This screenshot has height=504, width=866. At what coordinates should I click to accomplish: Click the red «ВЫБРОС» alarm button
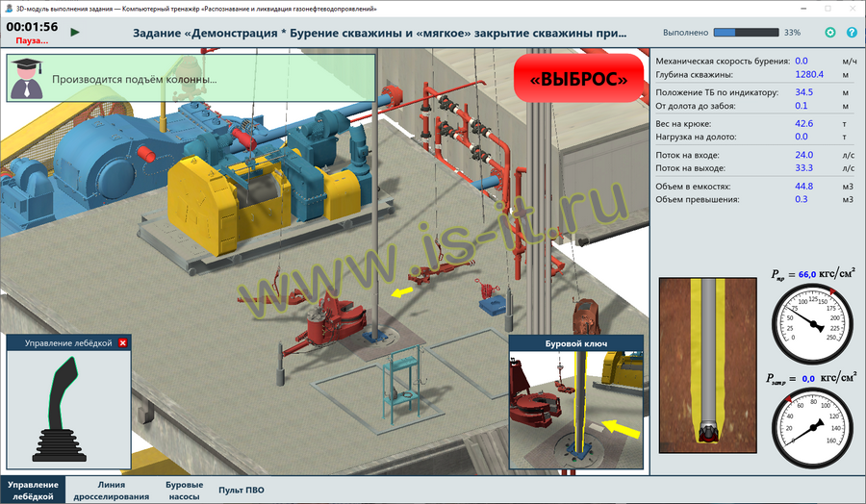578,79
